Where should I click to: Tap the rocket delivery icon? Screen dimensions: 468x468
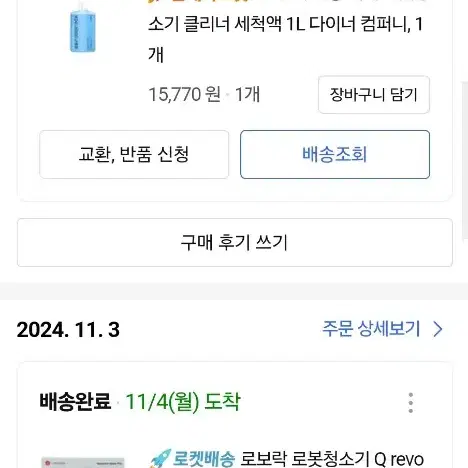coord(161,459)
